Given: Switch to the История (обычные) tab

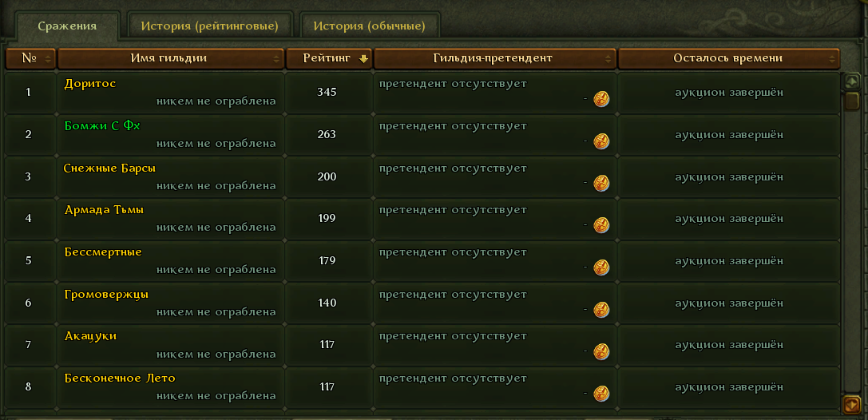Looking at the screenshot, I should [x=369, y=26].
